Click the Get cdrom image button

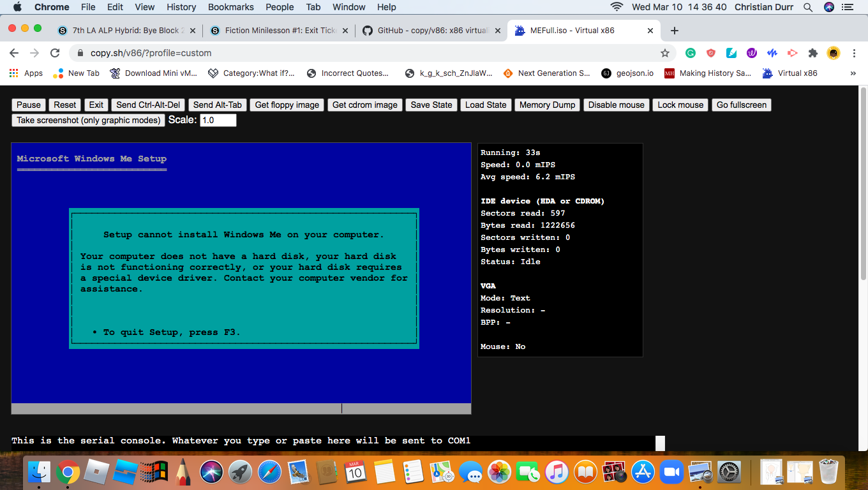click(x=364, y=105)
